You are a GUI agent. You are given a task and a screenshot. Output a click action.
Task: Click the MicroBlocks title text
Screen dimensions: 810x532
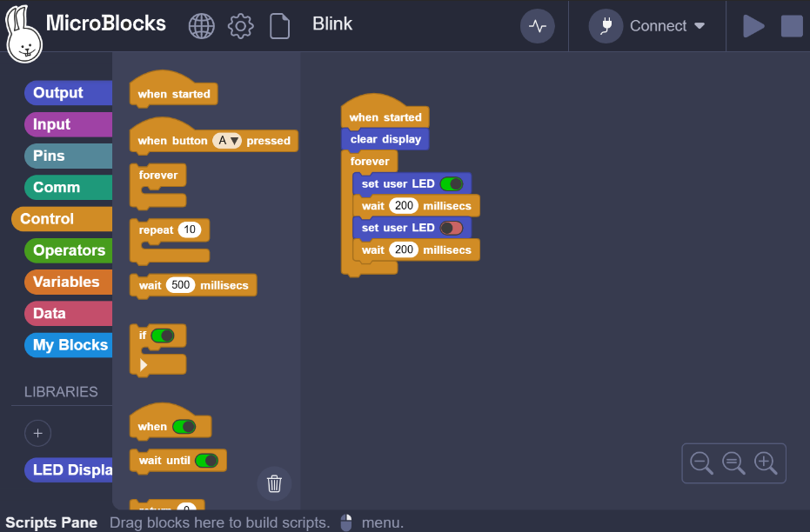pyautogui.click(x=106, y=23)
